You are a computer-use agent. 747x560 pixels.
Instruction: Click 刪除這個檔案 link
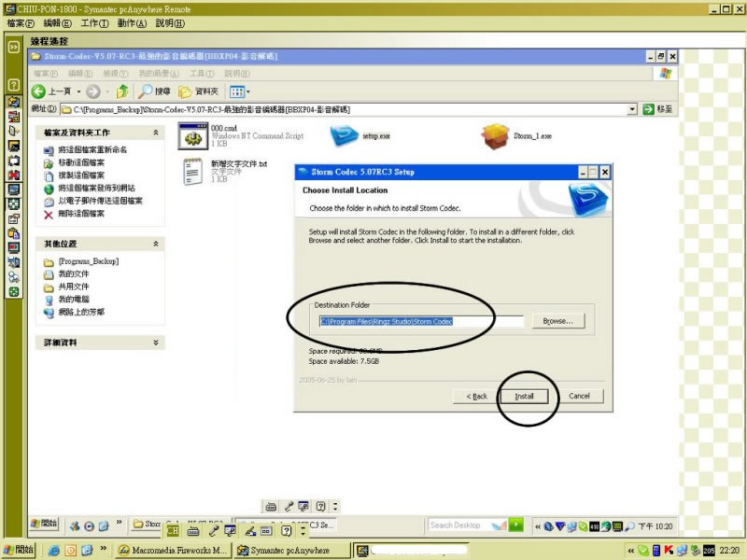[81, 214]
